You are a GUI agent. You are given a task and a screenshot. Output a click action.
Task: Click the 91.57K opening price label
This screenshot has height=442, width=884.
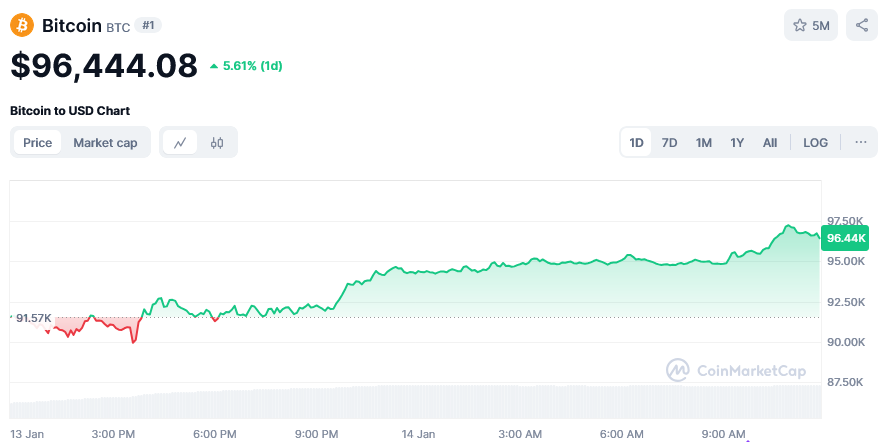click(x=33, y=319)
